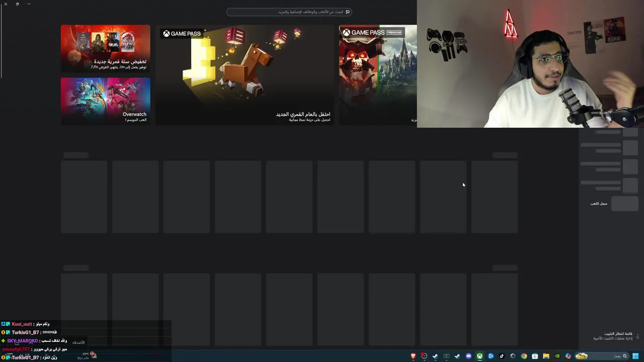This screenshot has height=362, width=644.
Task: Click the Overwatch title text
Action: click(x=134, y=114)
